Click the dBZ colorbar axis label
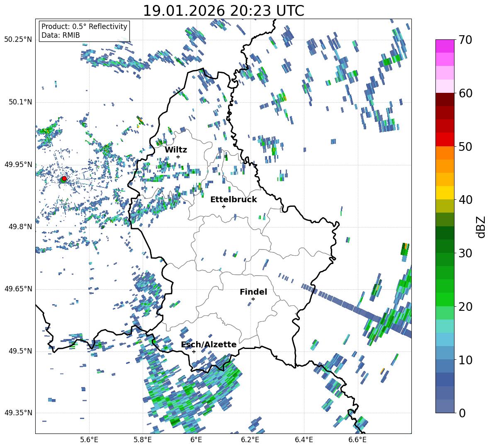 pyautogui.click(x=481, y=227)
